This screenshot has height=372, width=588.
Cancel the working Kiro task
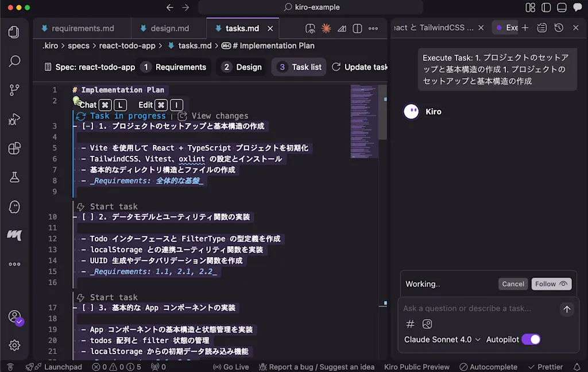point(513,284)
